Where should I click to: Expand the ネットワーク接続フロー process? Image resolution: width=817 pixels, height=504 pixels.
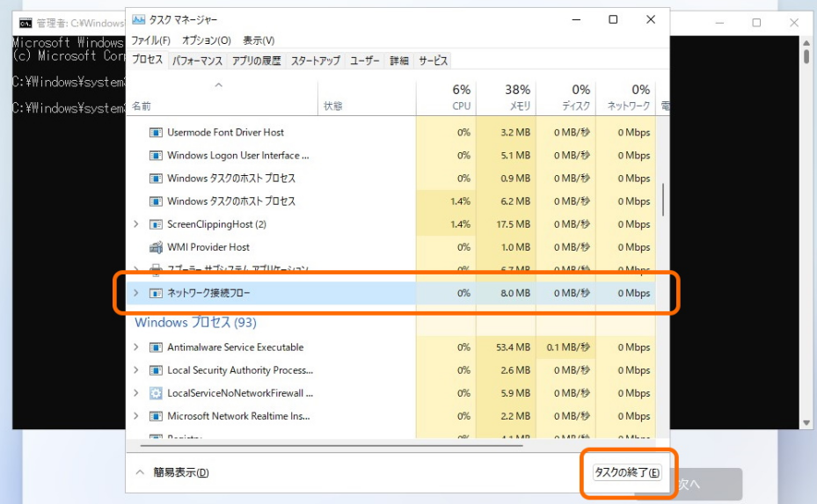point(136,293)
